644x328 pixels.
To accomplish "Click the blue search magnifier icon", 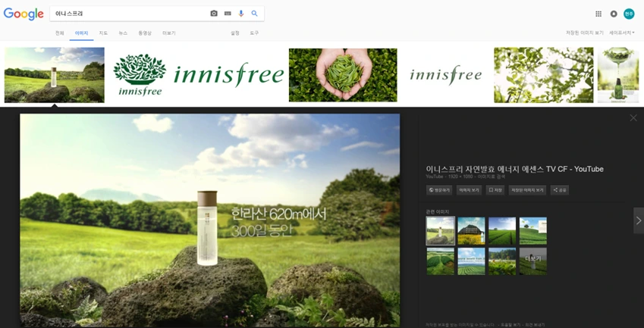I will 255,14.
